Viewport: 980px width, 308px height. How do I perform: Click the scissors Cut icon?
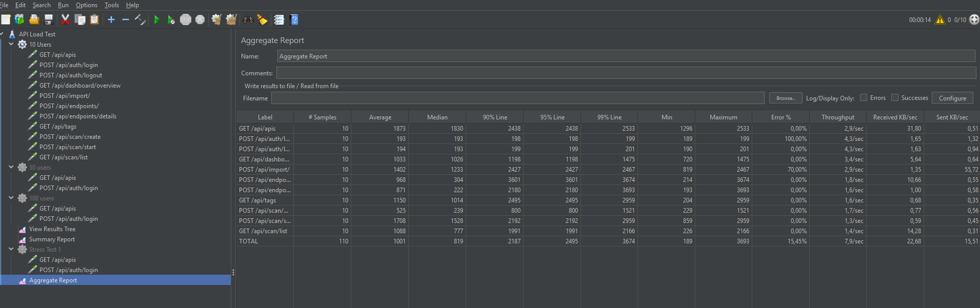pos(65,19)
